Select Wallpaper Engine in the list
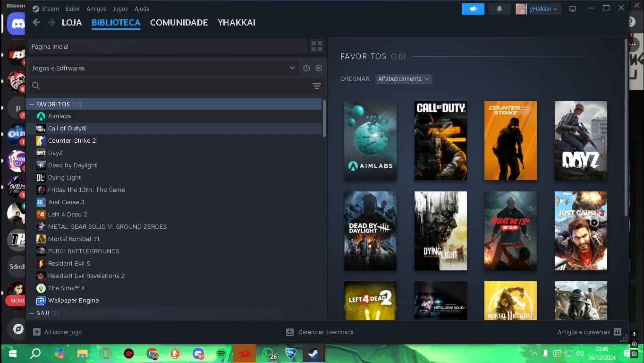 [x=174, y=300]
